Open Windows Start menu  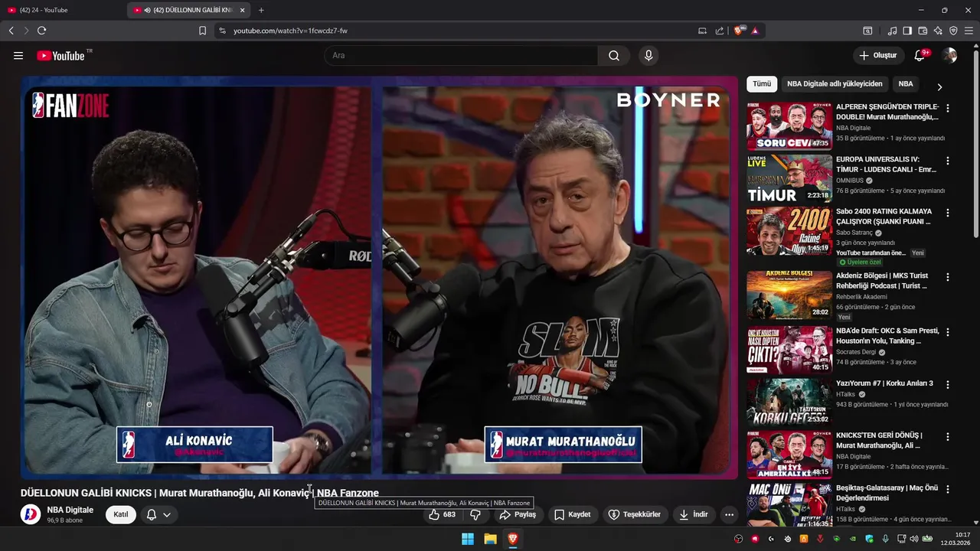468,539
